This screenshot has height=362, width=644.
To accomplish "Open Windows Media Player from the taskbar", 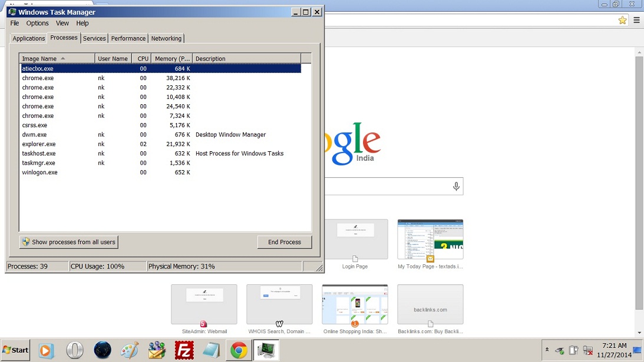I will pos(45,350).
